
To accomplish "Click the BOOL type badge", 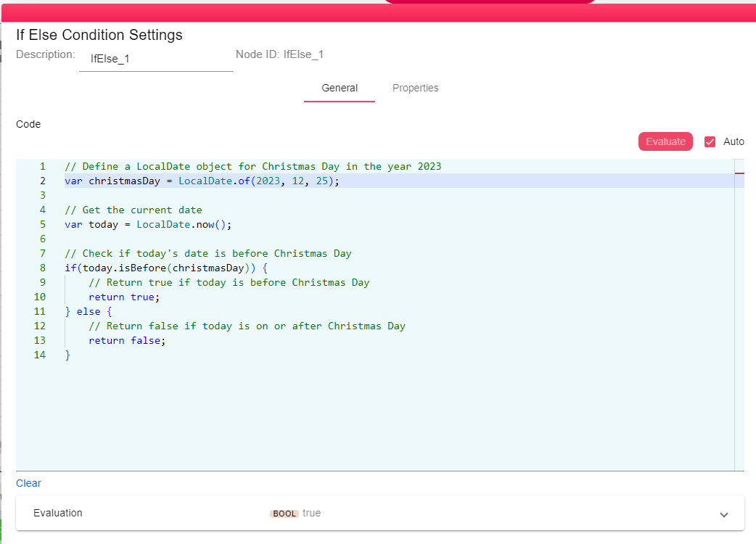I will click(x=284, y=514).
